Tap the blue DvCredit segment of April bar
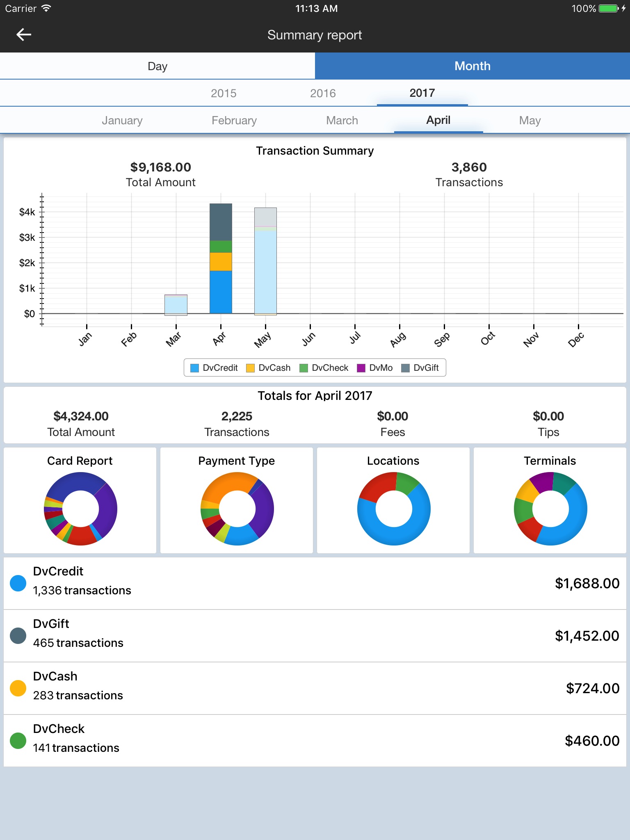The image size is (630, 840). point(221,292)
